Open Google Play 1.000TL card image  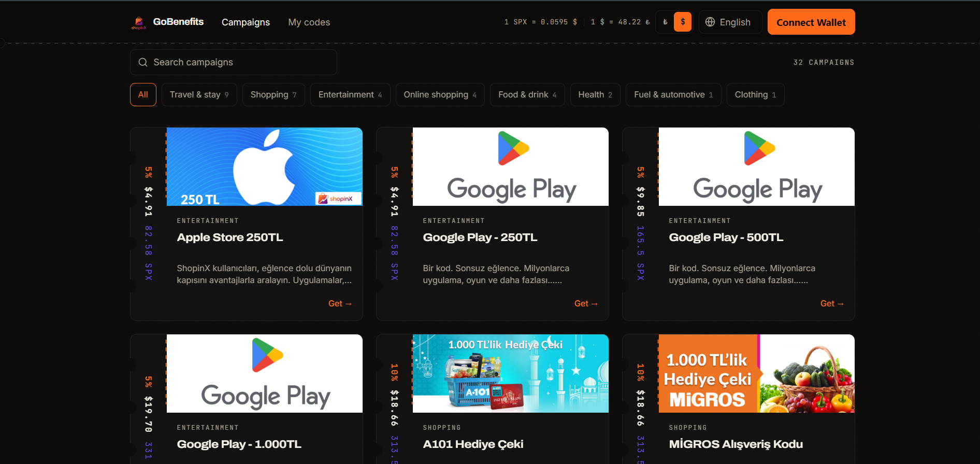265,373
